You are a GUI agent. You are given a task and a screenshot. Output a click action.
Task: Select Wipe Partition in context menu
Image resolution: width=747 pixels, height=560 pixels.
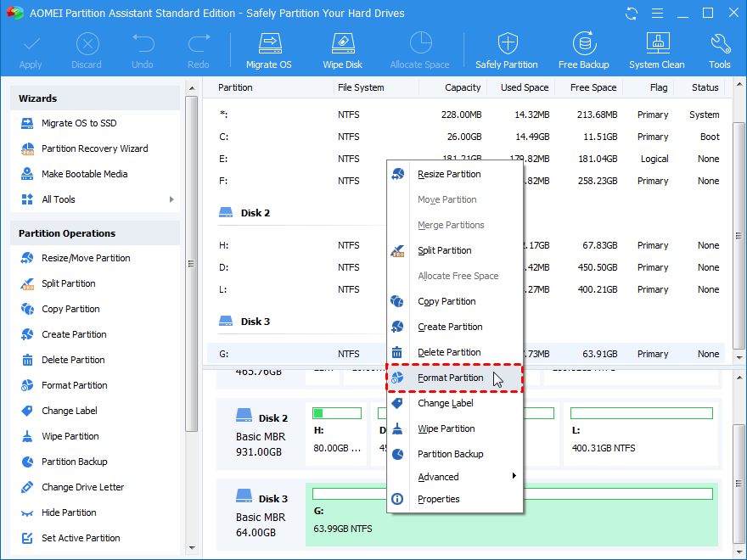click(x=455, y=428)
